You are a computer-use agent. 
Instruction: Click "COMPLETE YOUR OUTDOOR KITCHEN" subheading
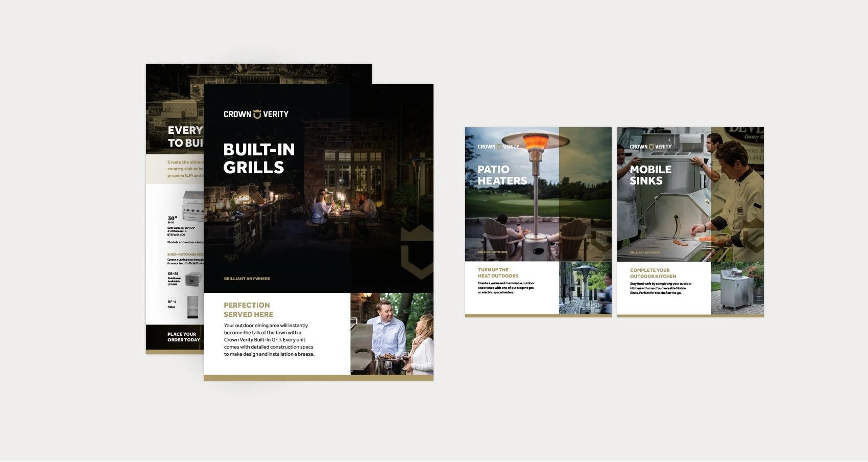(x=653, y=273)
